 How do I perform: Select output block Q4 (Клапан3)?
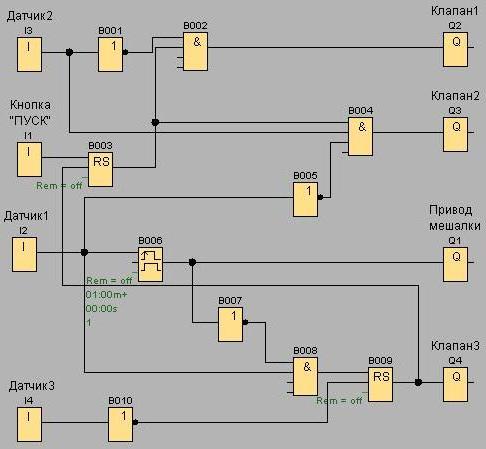455,384
